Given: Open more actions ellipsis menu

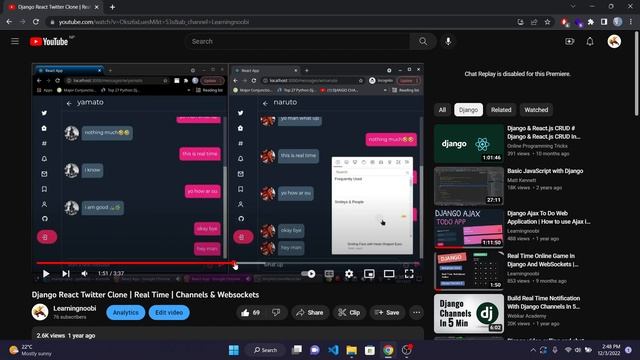Looking at the screenshot, I should 416,313.
